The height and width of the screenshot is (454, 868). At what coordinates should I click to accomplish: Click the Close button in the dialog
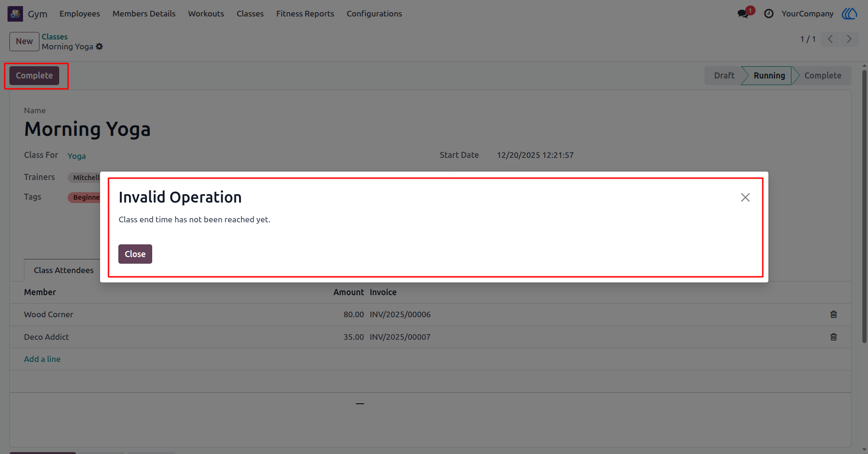pyautogui.click(x=135, y=254)
